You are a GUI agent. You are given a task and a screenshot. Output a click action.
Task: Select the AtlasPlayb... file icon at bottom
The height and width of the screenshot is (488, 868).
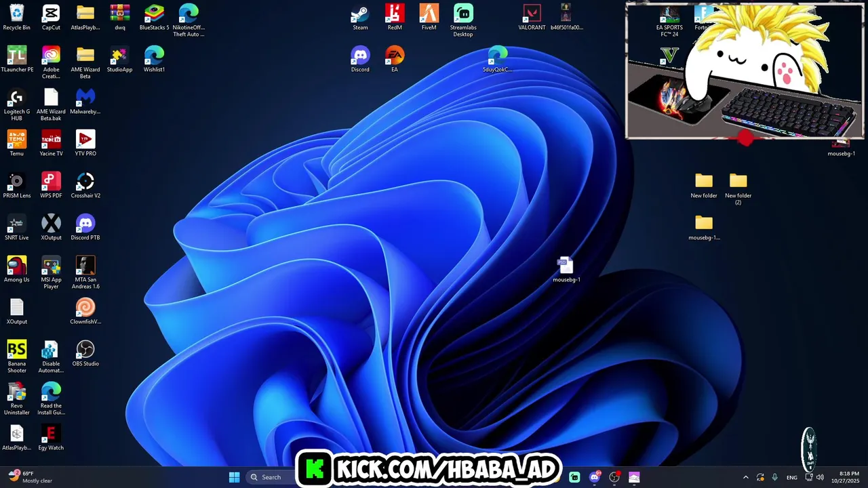coord(17,438)
